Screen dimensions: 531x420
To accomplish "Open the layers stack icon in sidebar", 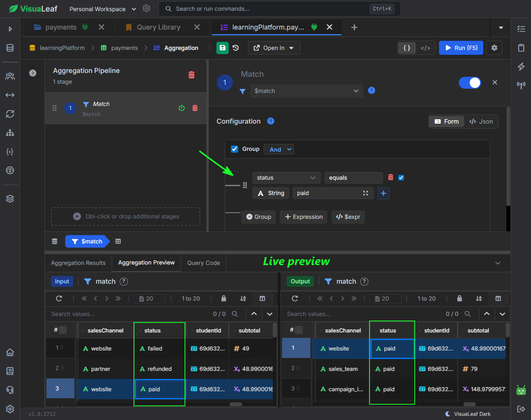I will [10, 198].
